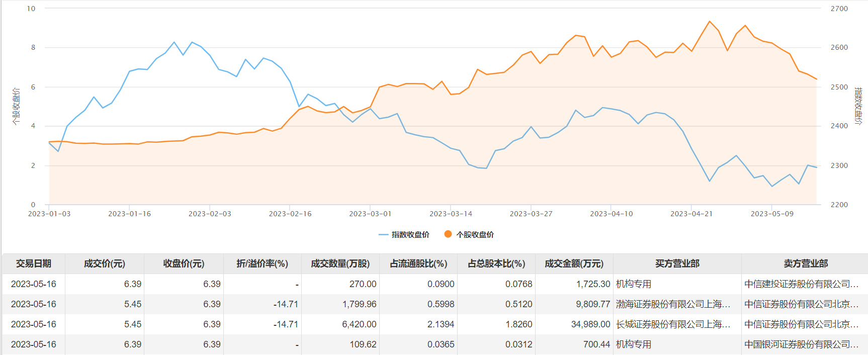Click the 买方营业部 column header

click(x=677, y=263)
